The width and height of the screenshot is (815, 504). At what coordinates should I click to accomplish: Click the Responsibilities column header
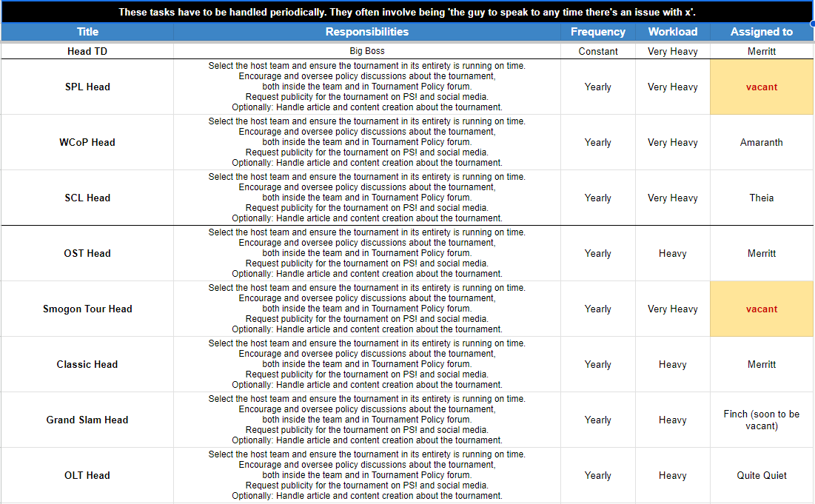[x=367, y=32]
